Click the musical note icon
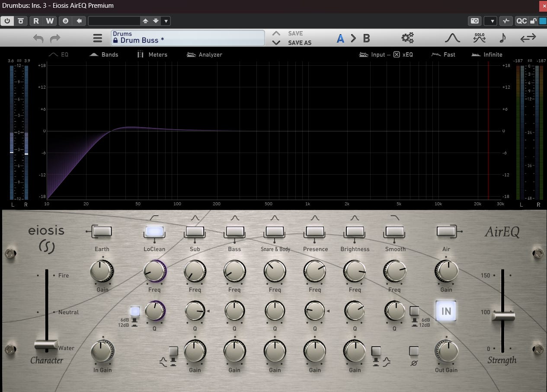Screen dimensions: 547x392 pos(502,38)
